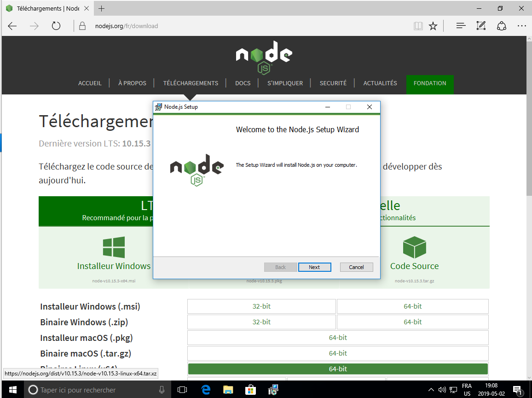Add page to favorites with star icon
532x398 pixels.
coord(433,26)
